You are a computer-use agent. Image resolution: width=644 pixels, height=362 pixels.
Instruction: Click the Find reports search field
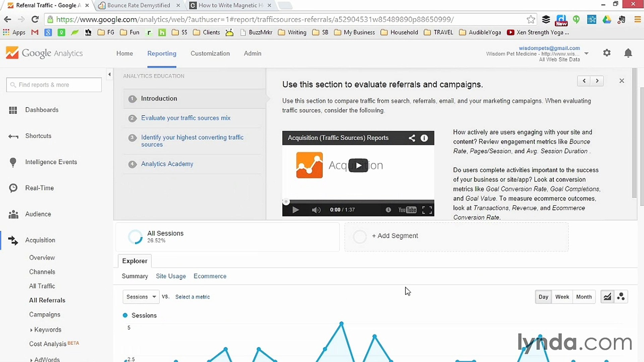point(54,85)
